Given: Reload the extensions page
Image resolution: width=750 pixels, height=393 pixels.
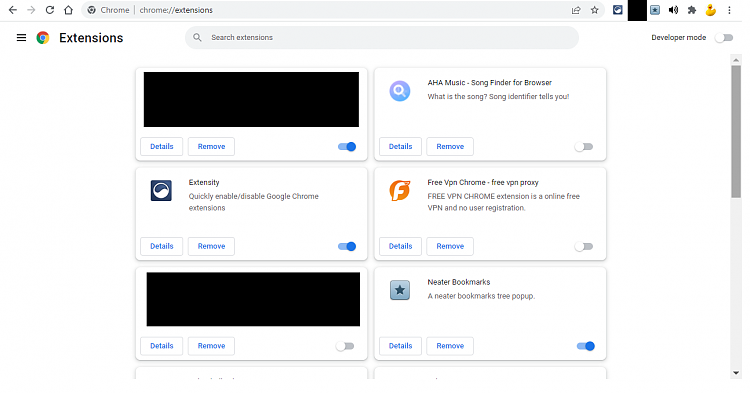Looking at the screenshot, I should (x=50, y=10).
